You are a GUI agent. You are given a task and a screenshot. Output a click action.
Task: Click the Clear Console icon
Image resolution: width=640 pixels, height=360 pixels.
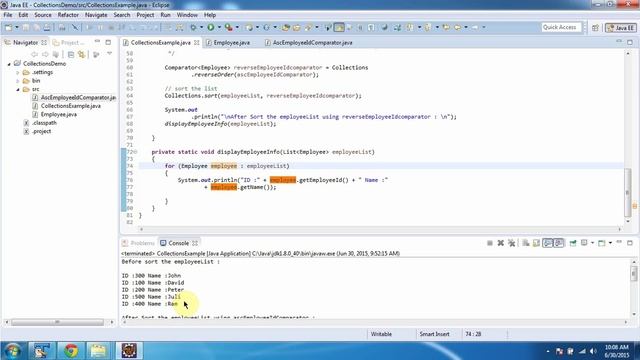pyautogui.click(x=526, y=243)
